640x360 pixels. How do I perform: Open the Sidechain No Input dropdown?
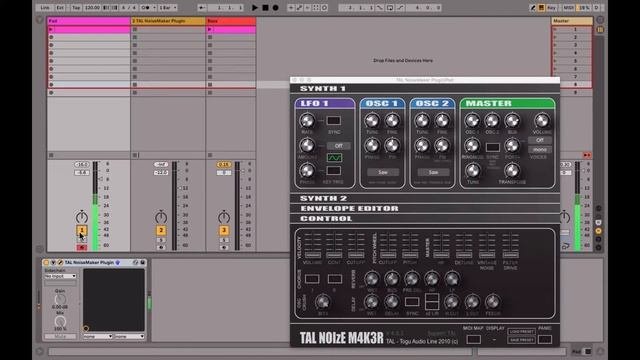60,276
